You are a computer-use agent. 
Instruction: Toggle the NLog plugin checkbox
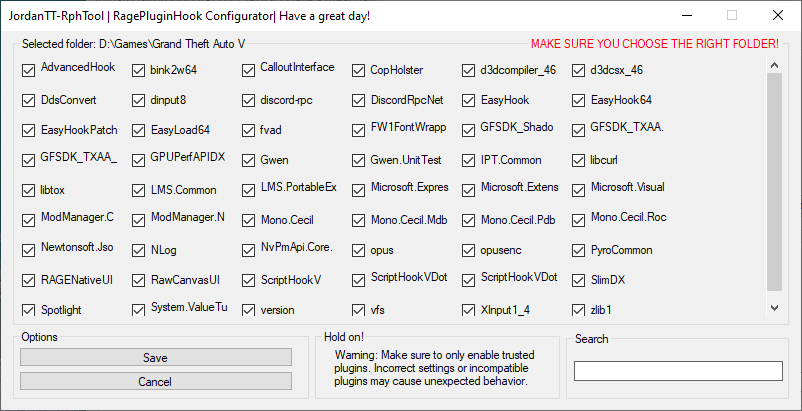click(x=139, y=250)
